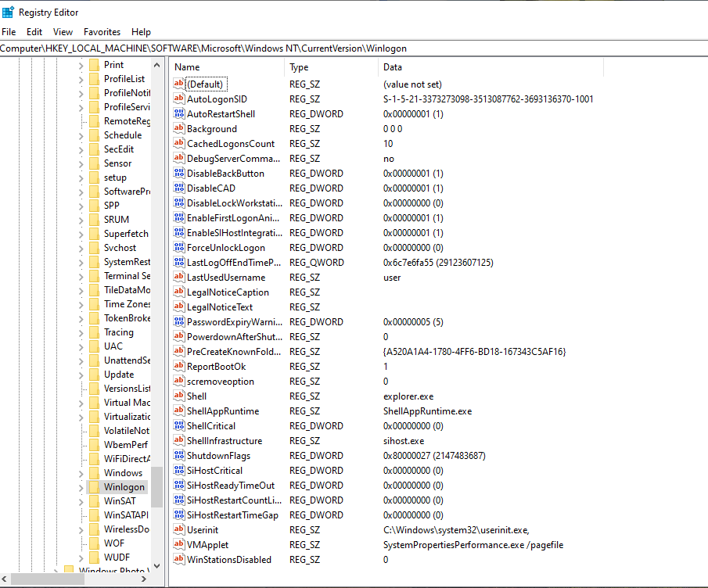
Task: Expand the ProfileList key
Action: 81,80
